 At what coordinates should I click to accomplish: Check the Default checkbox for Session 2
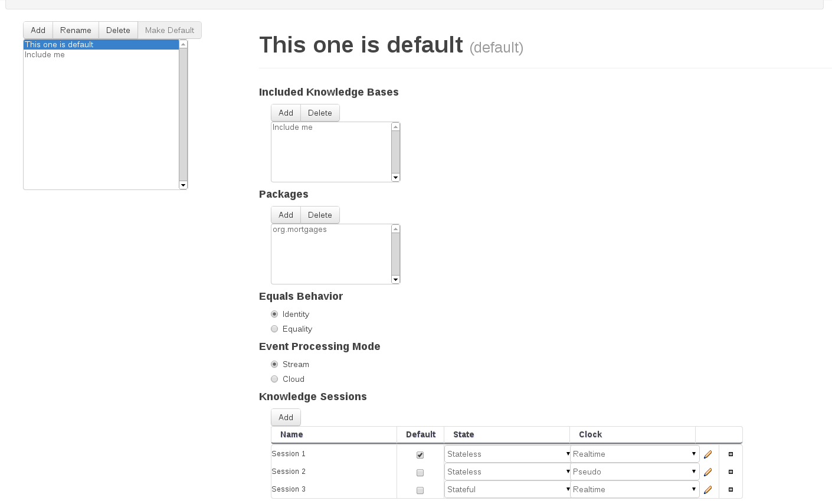click(x=420, y=473)
